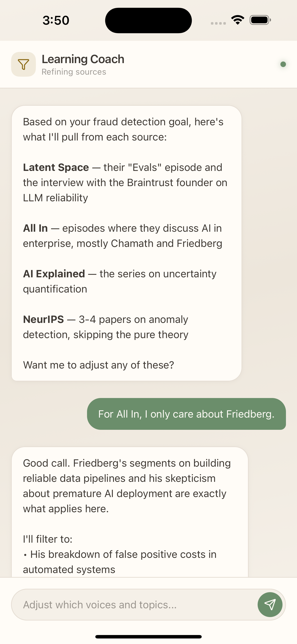Tap the home indicator bar
The image size is (297, 644).
[148, 636]
